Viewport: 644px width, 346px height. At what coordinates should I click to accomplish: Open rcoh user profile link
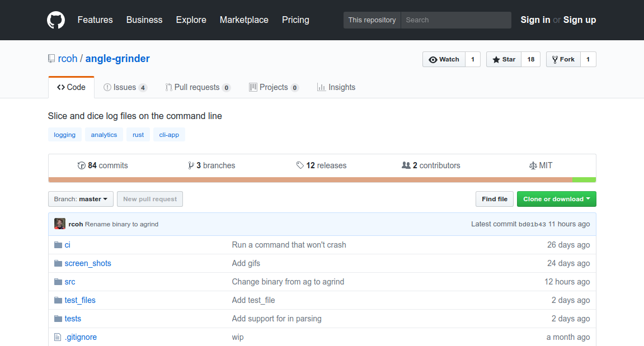67,59
